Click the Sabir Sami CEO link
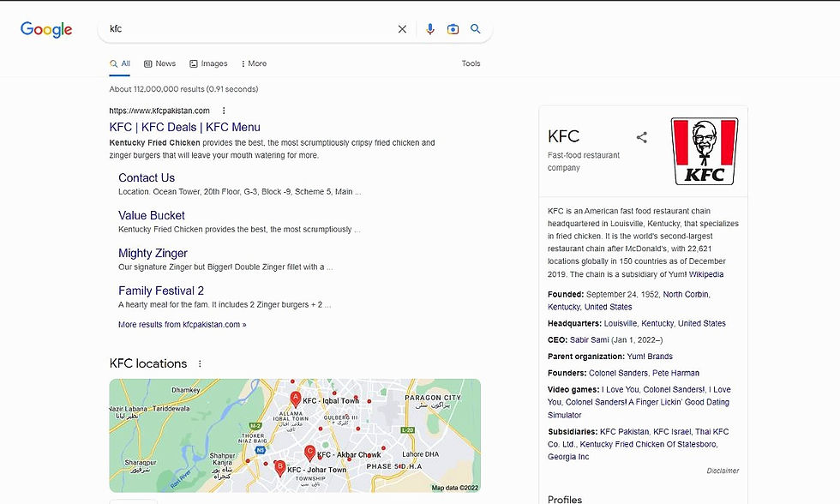Screen dimensions: 840x504 (590, 340)
